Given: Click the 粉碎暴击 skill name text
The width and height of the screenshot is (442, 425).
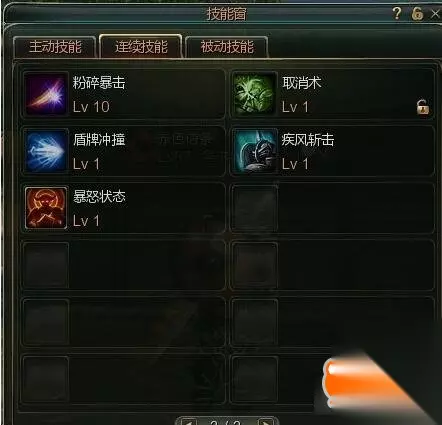Looking at the screenshot, I should [x=99, y=83].
